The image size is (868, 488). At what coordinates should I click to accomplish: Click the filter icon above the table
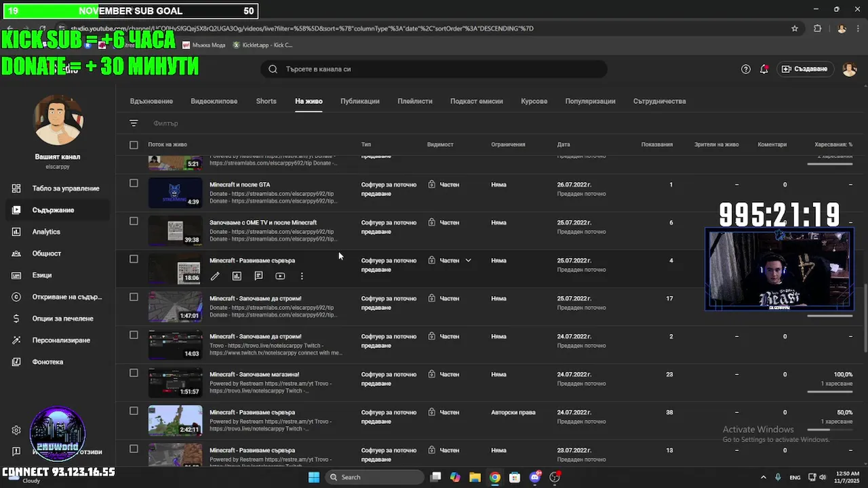[134, 123]
